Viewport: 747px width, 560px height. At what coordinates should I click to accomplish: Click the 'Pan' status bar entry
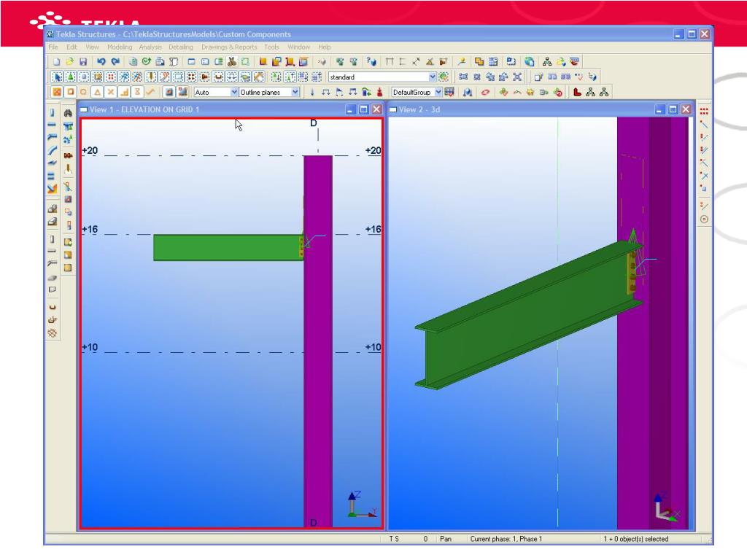click(446, 539)
